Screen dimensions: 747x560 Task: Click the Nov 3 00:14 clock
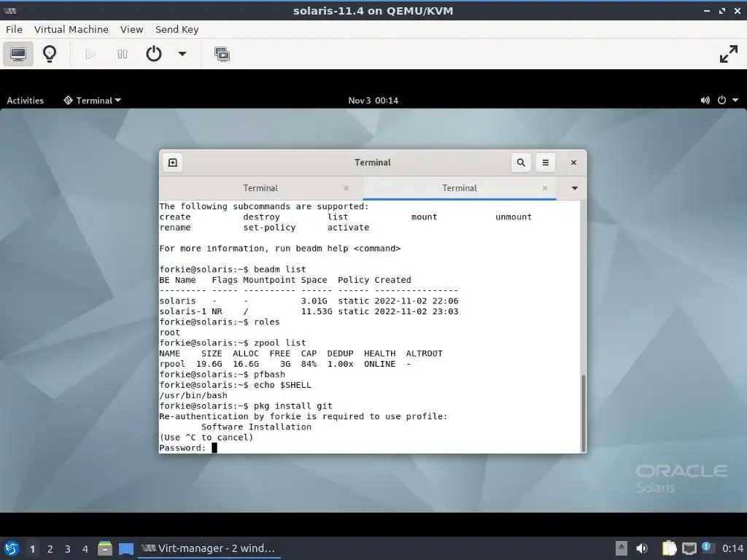pos(373,101)
